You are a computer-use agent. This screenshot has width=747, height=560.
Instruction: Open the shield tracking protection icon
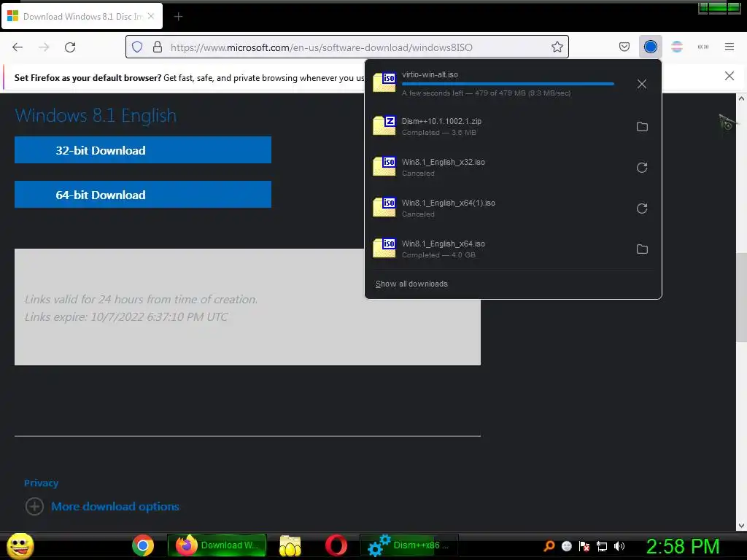click(x=137, y=47)
